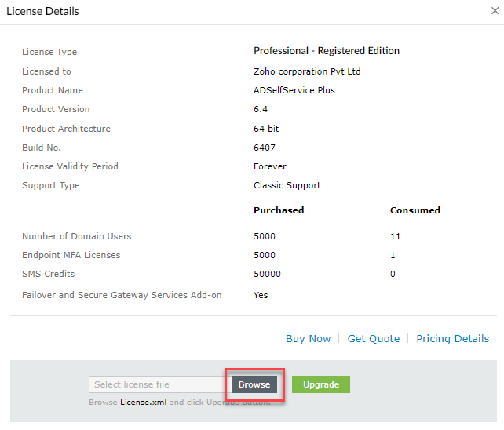Click the Zoho corporation Pvt Ltd value
Screen dimensions: 504x430
[x=302, y=71]
